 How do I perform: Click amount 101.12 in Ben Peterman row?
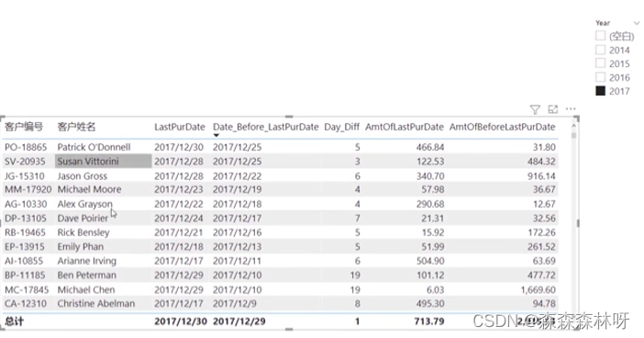pyautogui.click(x=430, y=275)
